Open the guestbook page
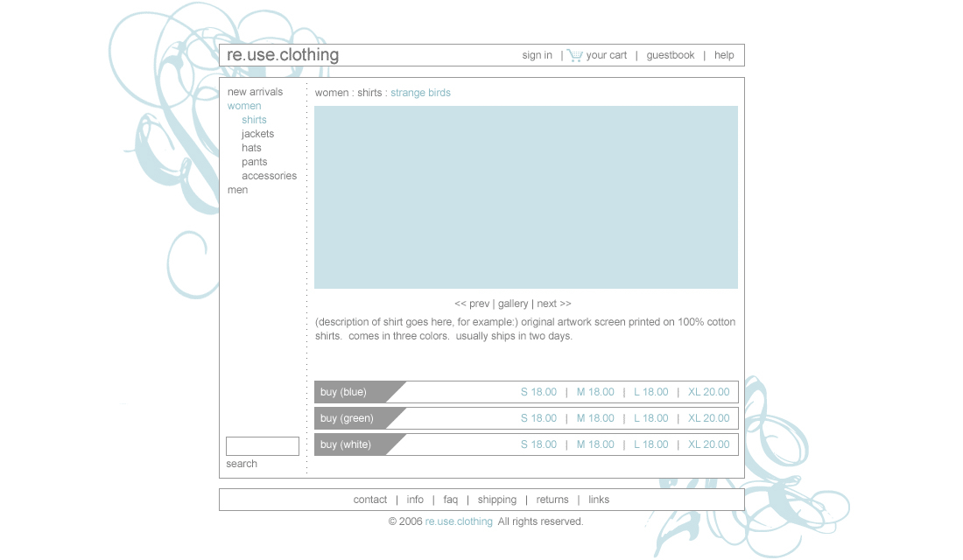Image resolution: width=963 pixels, height=560 pixels. click(670, 55)
